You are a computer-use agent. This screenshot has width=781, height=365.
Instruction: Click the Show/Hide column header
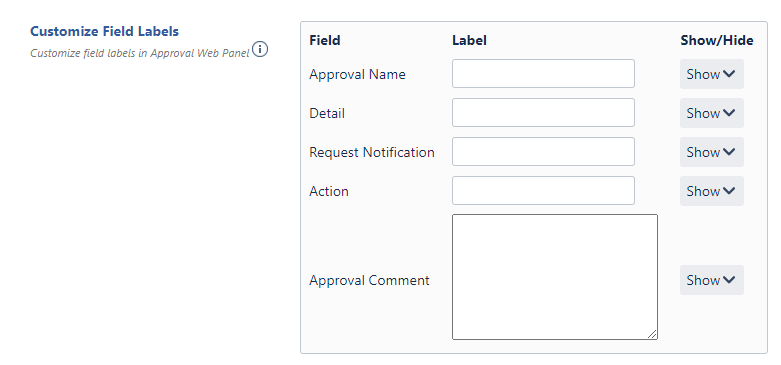[x=717, y=40]
